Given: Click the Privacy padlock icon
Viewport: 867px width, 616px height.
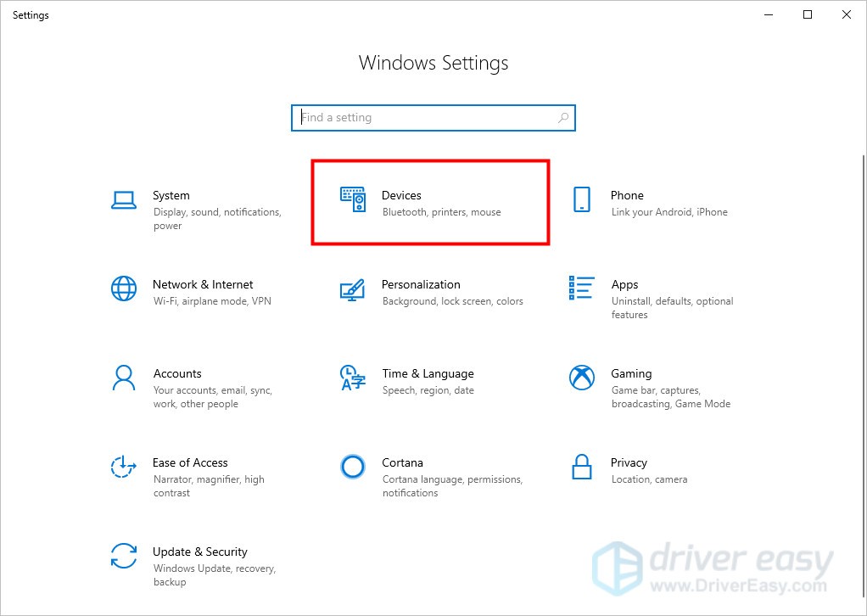Looking at the screenshot, I should (582, 467).
